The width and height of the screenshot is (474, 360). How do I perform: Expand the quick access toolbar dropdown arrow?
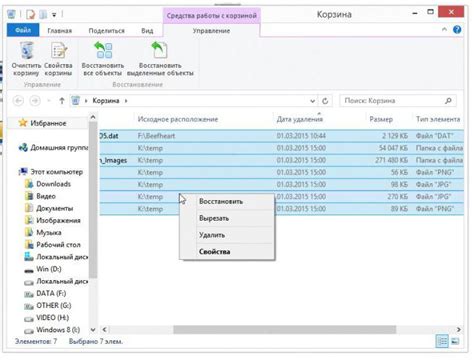54,15
